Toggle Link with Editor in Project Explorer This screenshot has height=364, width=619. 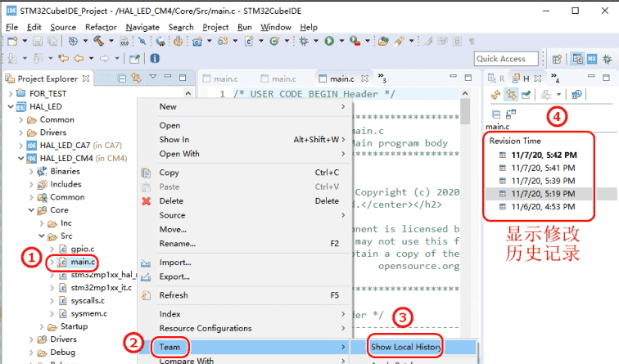coord(137,79)
